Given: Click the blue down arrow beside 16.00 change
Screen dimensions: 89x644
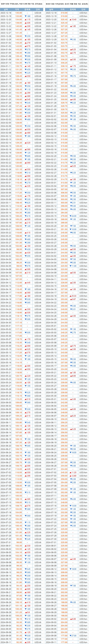Looking at the screenshot, I should [70, 452].
